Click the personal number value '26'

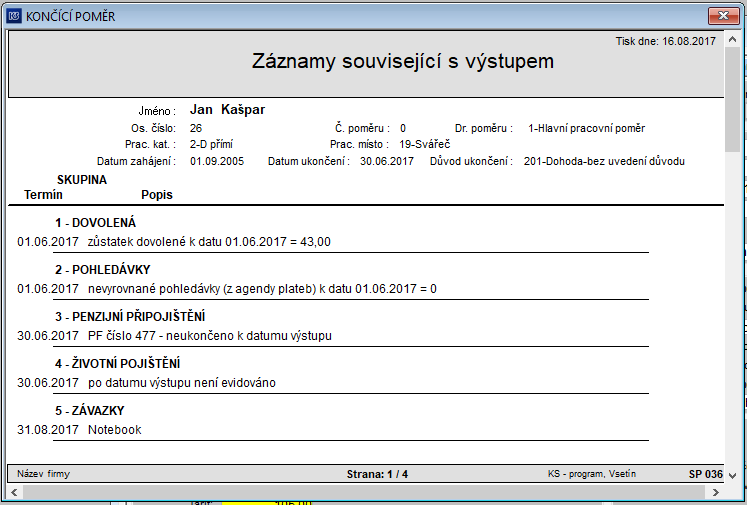[196, 128]
